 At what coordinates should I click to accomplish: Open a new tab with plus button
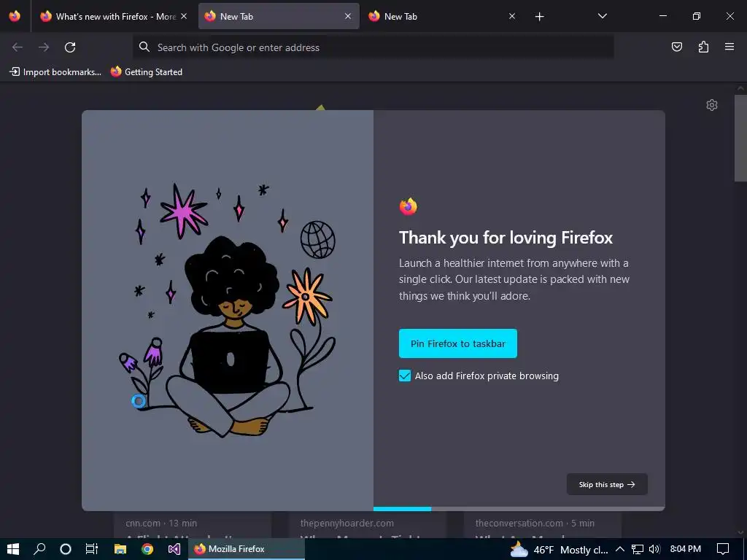coord(539,17)
